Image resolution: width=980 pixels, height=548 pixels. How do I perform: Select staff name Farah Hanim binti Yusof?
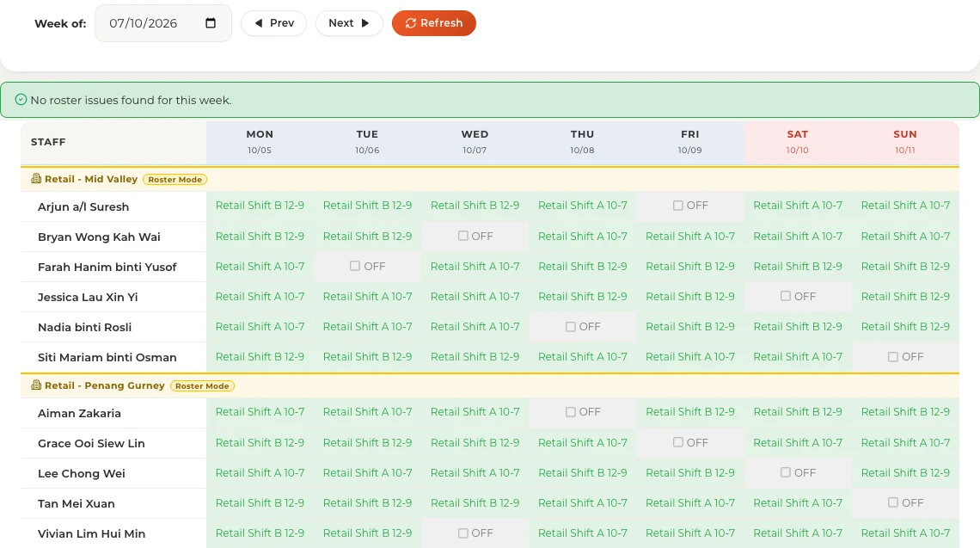click(107, 268)
